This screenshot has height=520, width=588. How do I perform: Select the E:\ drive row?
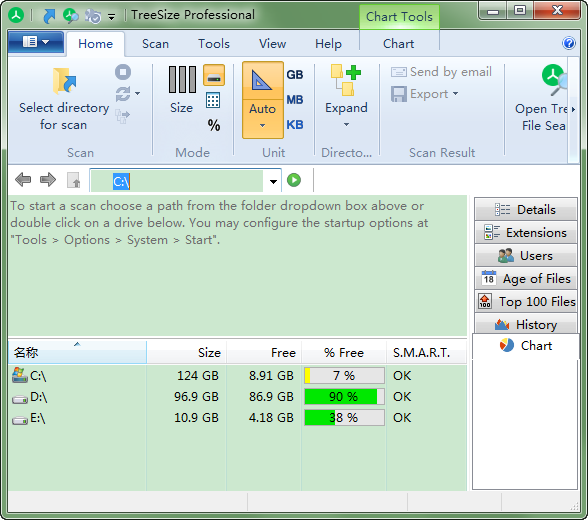237,418
